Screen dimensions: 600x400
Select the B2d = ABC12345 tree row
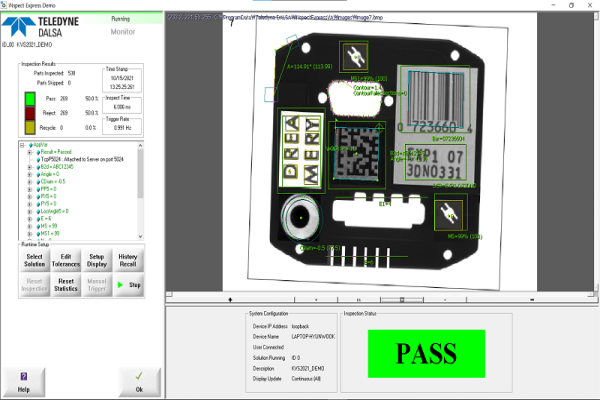pyautogui.click(x=57, y=167)
